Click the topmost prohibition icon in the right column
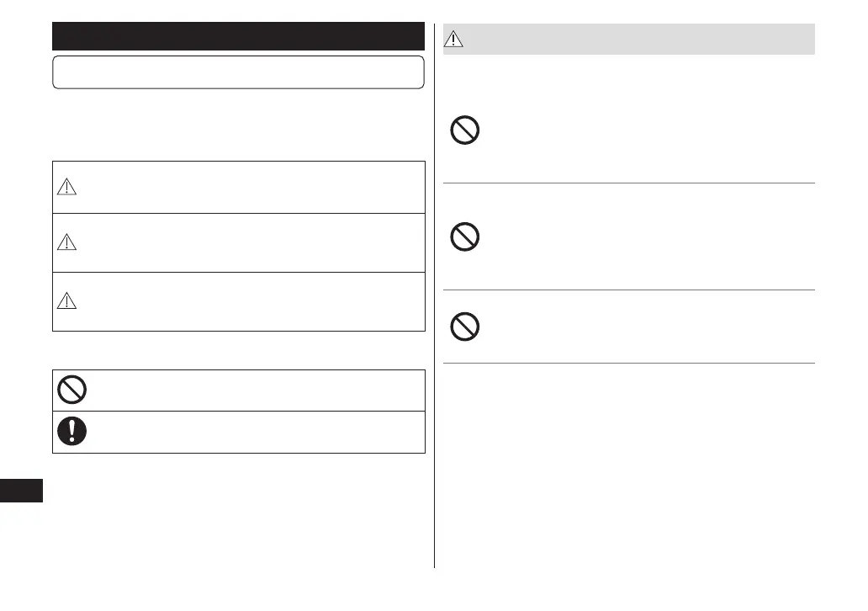 coord(465,131)
